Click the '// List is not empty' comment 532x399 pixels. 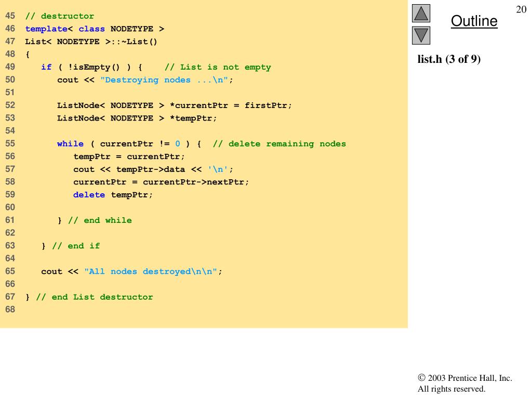pos(218,67)
